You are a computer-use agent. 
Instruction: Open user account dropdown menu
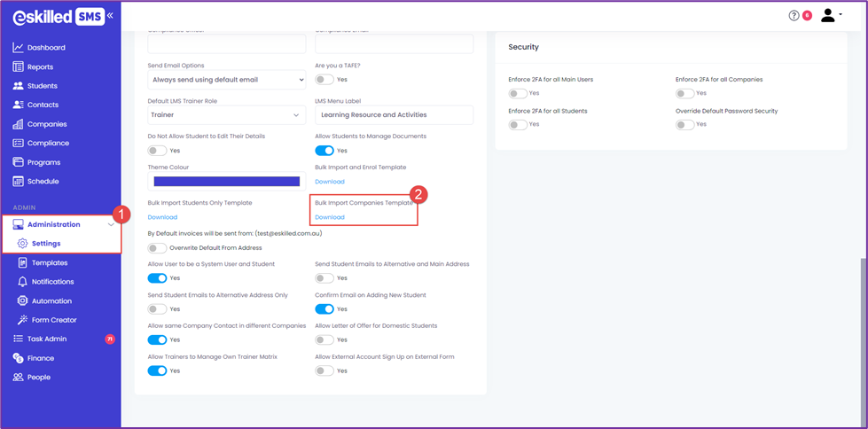point(831,15)
